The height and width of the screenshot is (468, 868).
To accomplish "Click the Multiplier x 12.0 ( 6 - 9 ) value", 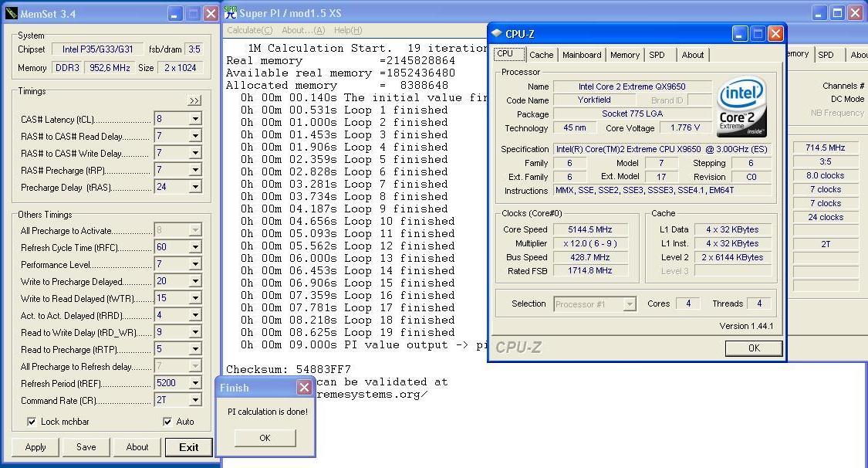I will tap(589, 243).
